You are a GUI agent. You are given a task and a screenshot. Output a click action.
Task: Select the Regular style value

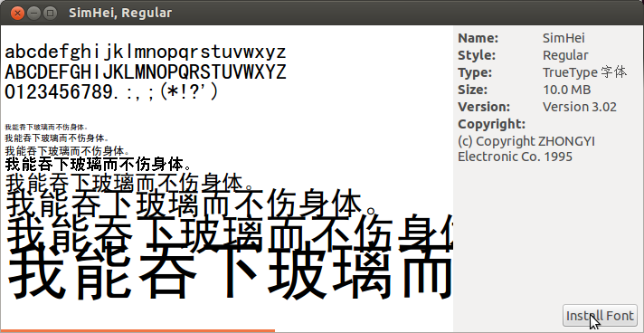pos(565,55)
